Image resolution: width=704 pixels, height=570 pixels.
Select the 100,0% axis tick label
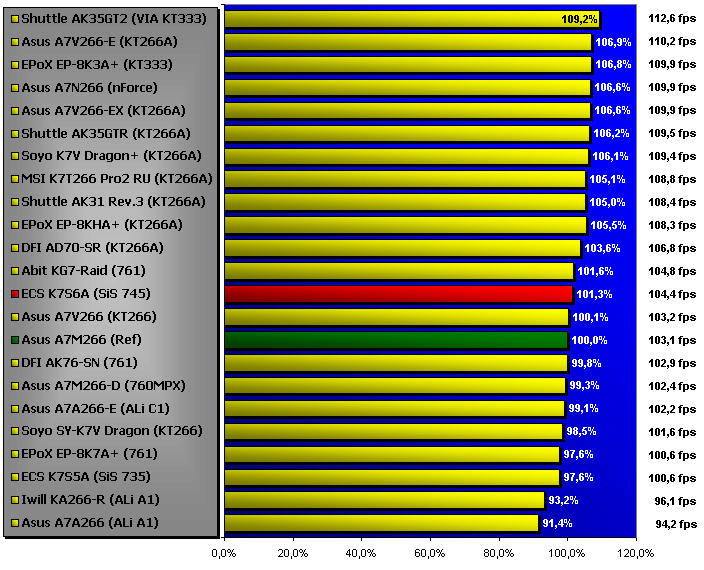coord(567,553)
